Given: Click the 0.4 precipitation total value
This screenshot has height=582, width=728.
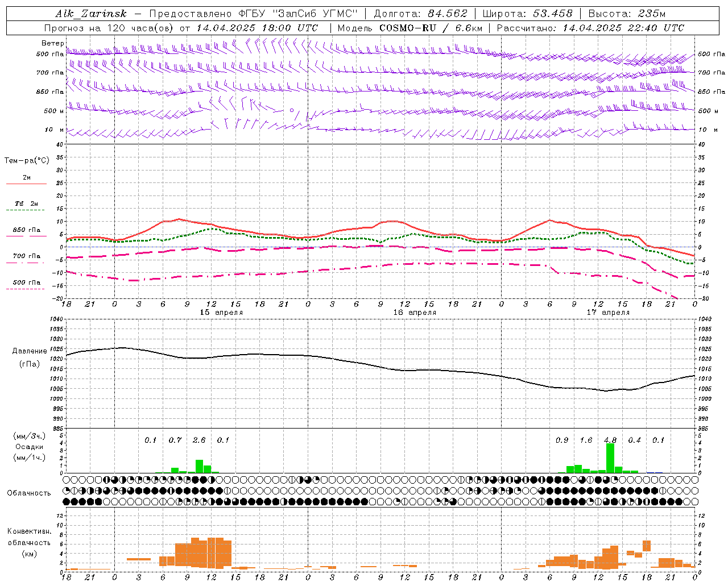Looking at the screenshot, I should [x=634, y=440].
